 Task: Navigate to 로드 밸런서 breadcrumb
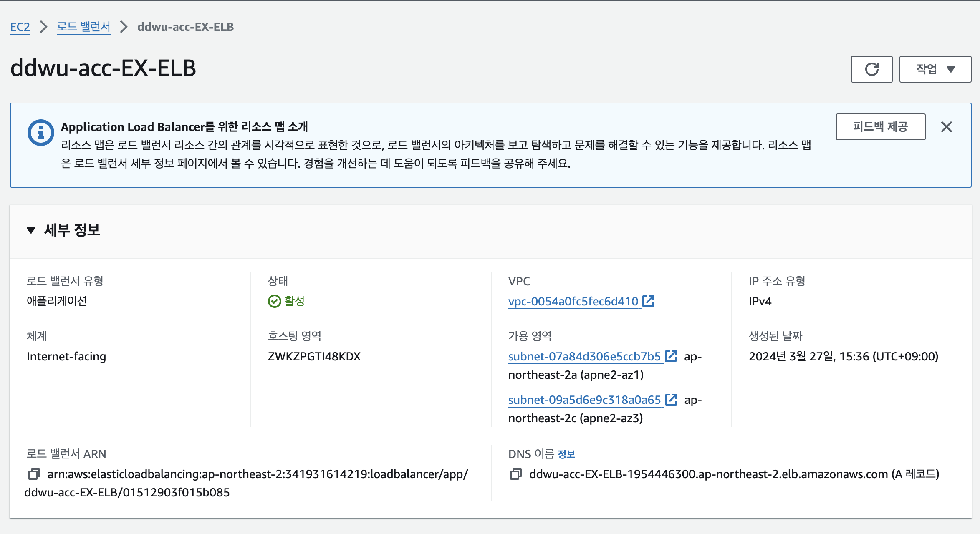pyautogui.click(x=83, y=27)
